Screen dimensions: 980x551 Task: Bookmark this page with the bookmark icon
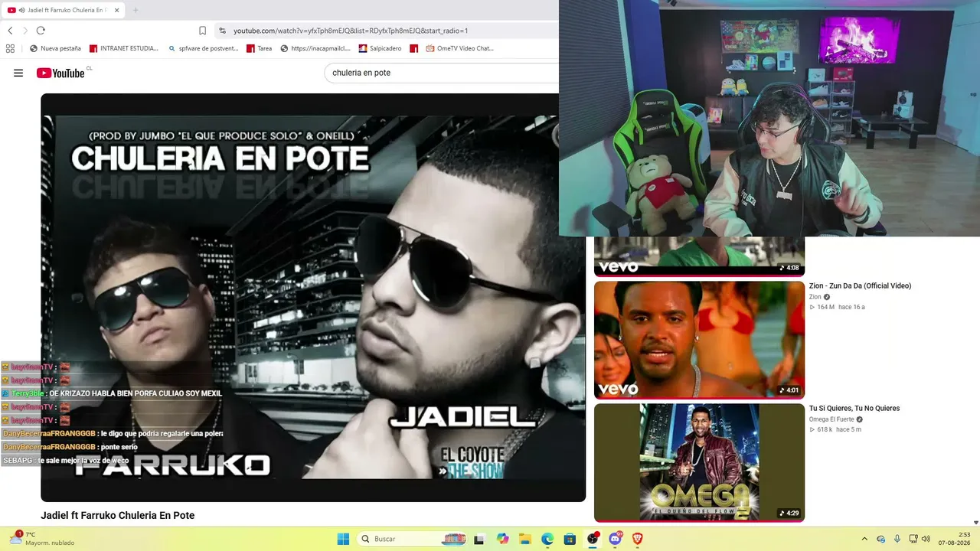tap(202, 31)
